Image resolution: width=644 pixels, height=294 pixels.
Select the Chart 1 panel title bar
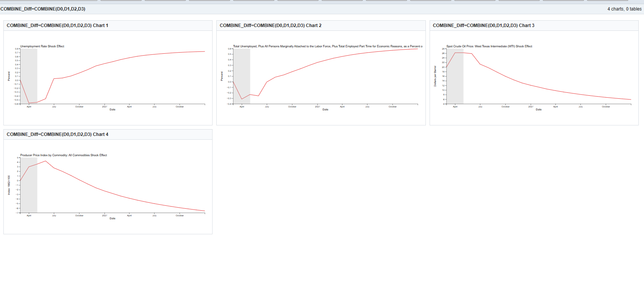[x=108, y=26]
